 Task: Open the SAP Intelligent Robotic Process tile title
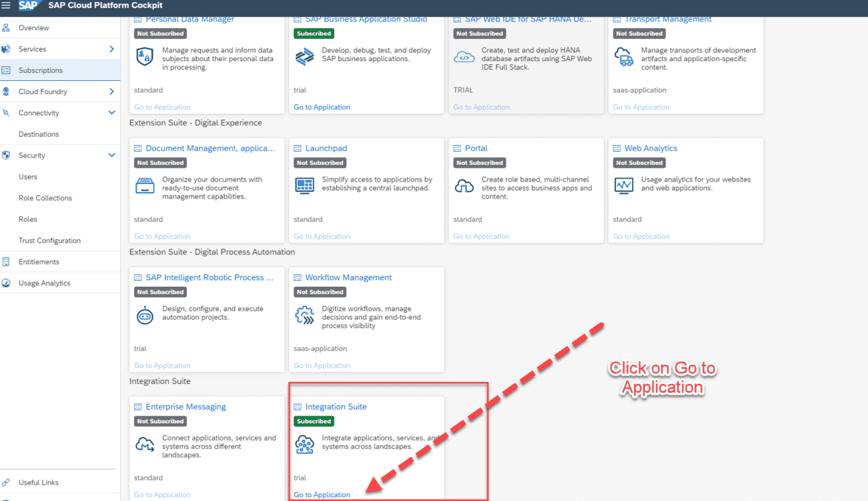209,277
